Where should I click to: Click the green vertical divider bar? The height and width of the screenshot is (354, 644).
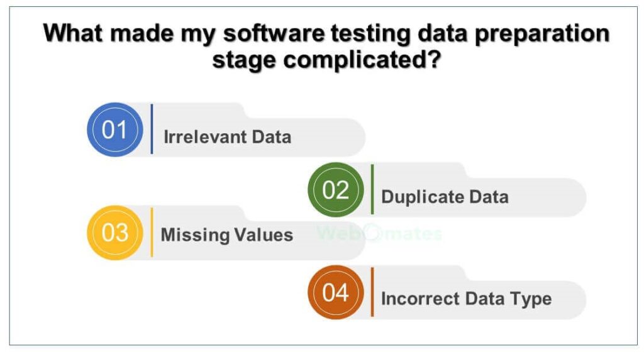tap(372, 189)
